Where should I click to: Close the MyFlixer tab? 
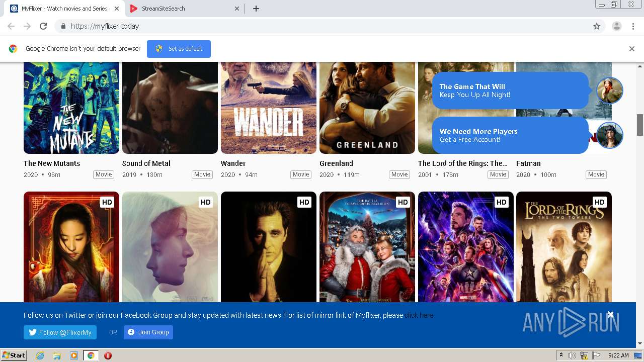point(117,9)
